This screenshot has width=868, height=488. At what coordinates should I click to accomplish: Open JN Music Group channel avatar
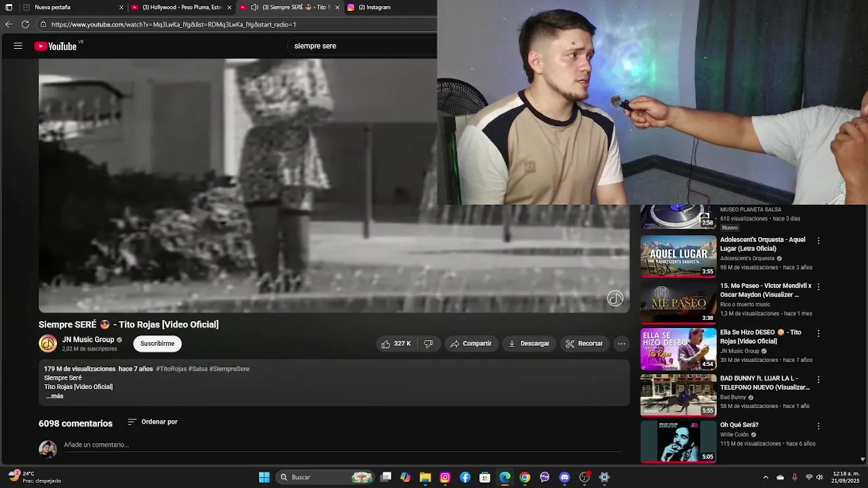click(47, 344)
